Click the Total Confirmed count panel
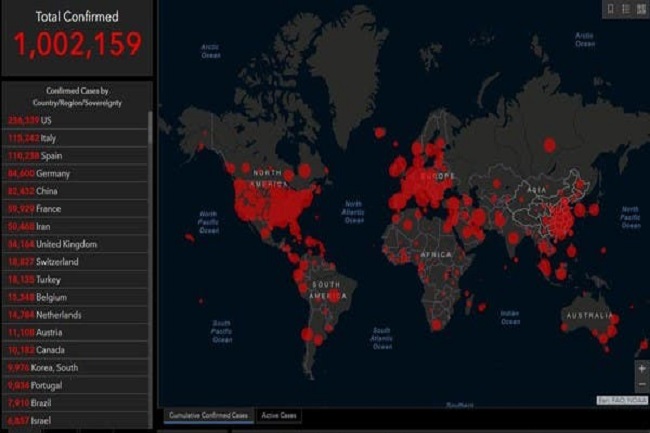The height and width of the screenshot is (433, 650). click(x=76, y=37)
